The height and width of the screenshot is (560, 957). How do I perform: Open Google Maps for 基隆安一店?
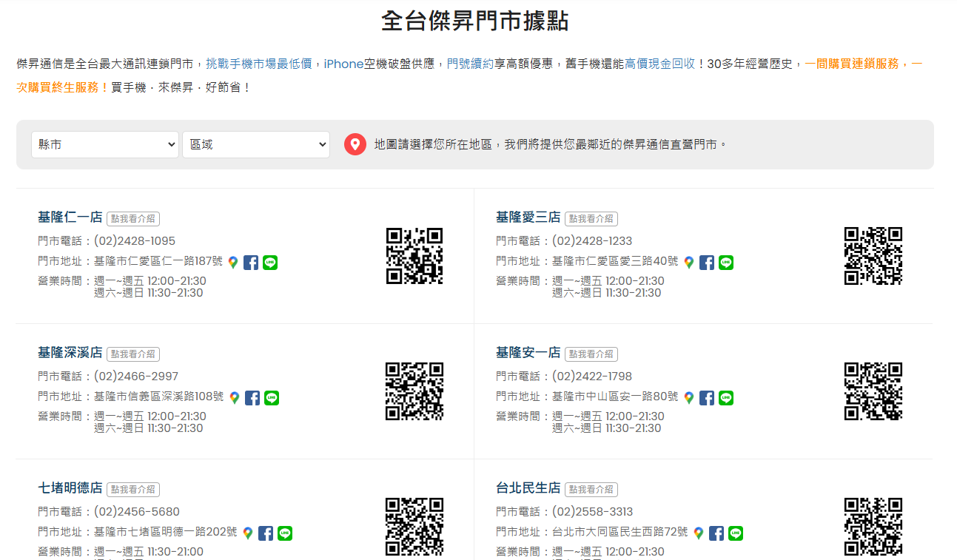click(688, 397)
